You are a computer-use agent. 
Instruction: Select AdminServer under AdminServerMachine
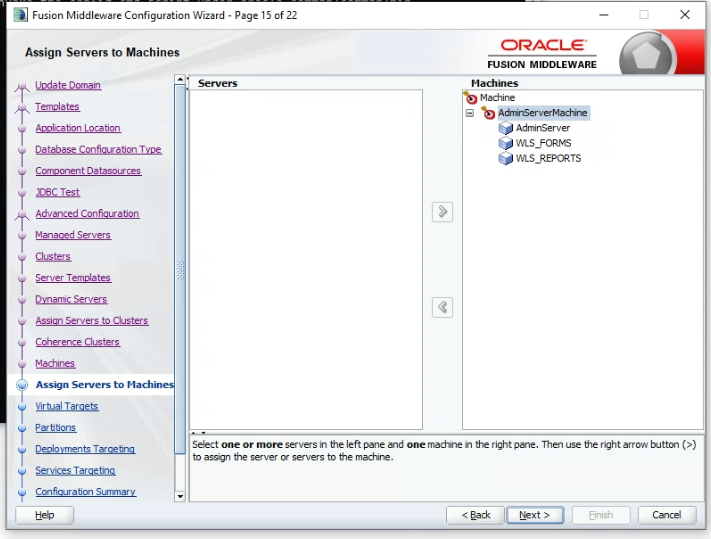(x=543, y=128)
